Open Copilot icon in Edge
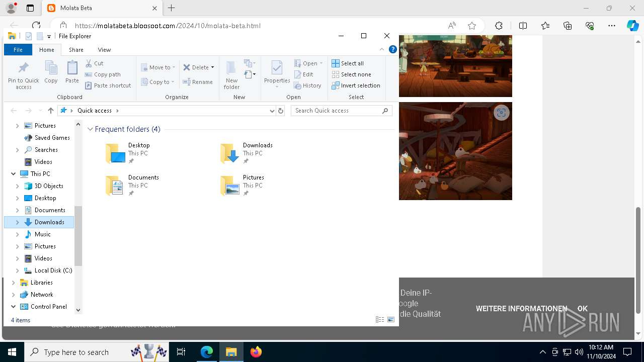The height and width of the screenshot is (362, 644). 632,26
